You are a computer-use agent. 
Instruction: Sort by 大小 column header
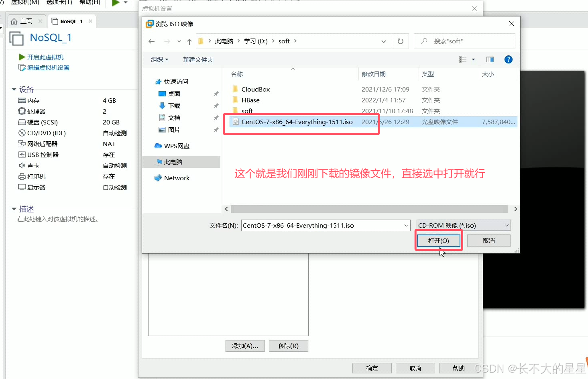488,74
